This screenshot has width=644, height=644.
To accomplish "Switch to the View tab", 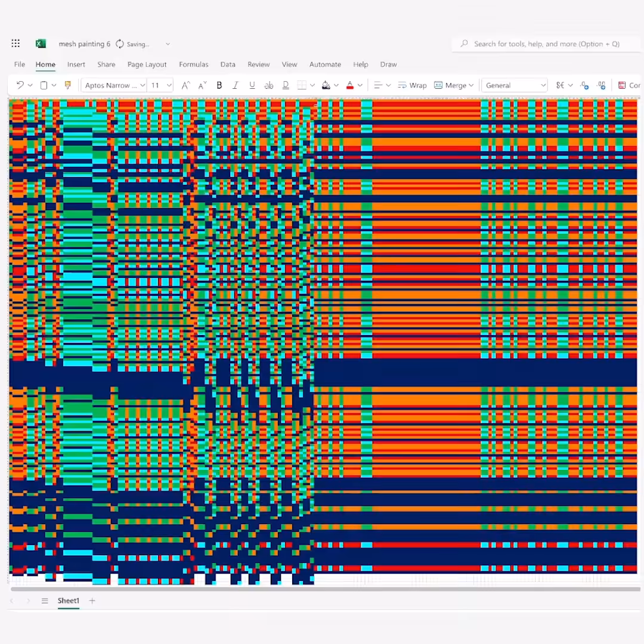I will (289, 64).
